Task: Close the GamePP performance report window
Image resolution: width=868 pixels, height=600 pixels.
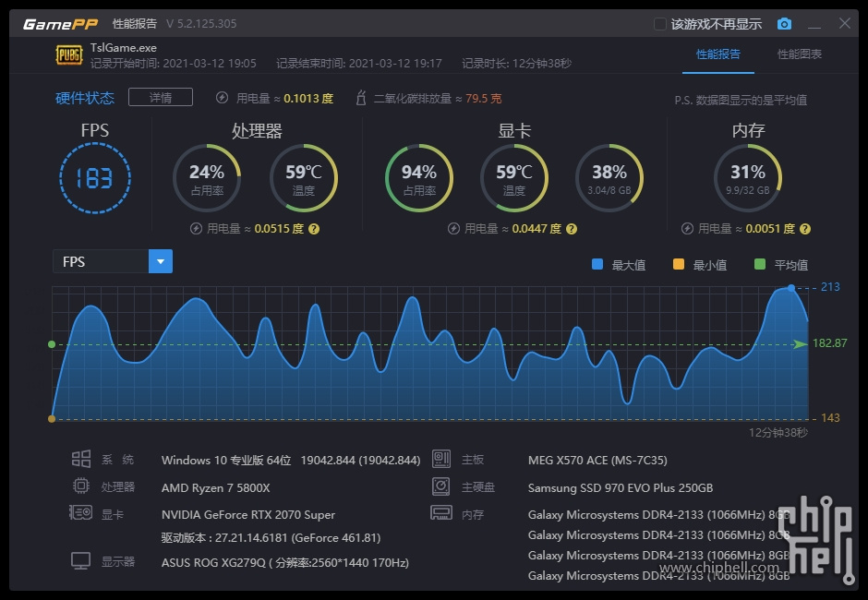Action: [845, 23]
